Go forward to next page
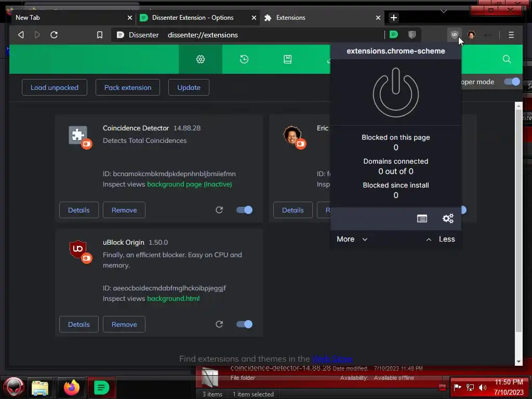Viewport: 532px width, 399px height. (x=37, y=35)
